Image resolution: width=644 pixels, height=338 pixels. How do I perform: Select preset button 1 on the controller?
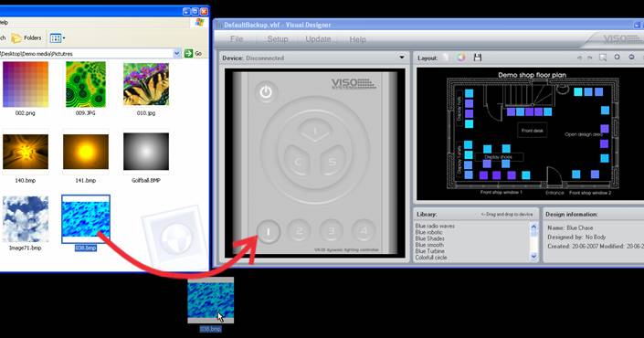269,232
